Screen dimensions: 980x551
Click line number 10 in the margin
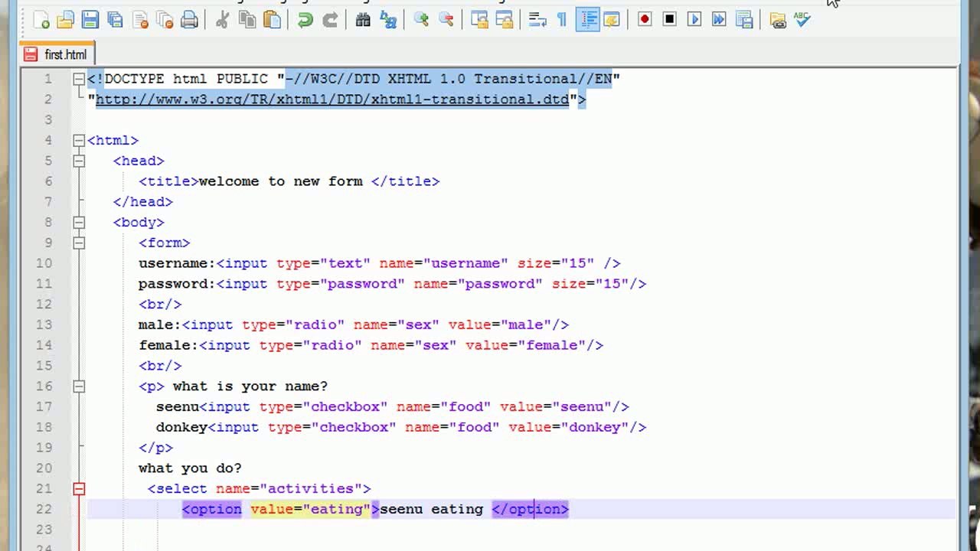coord(44,263)
